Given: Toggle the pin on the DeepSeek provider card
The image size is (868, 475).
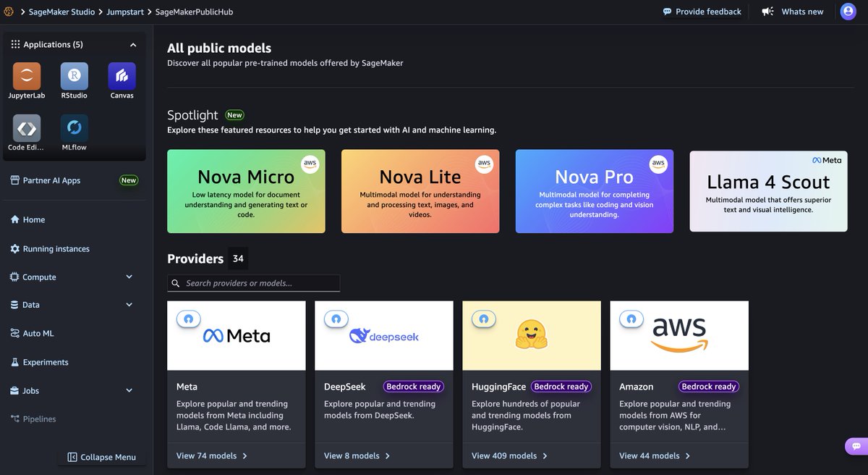Looking at the screenshot, I should 336,319.
